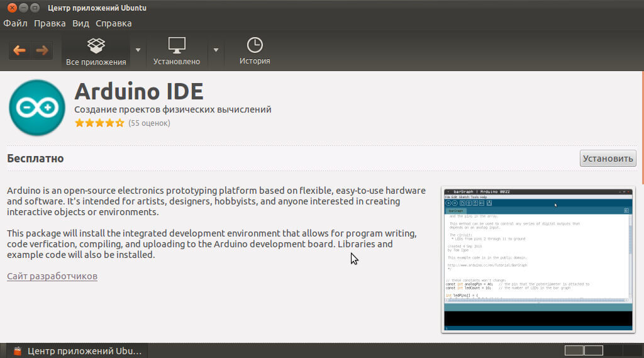Click the star rating under Arduino IDE
Image resolution: width=644 pixels, height=358 pixels.
click(x=99, y=123)
